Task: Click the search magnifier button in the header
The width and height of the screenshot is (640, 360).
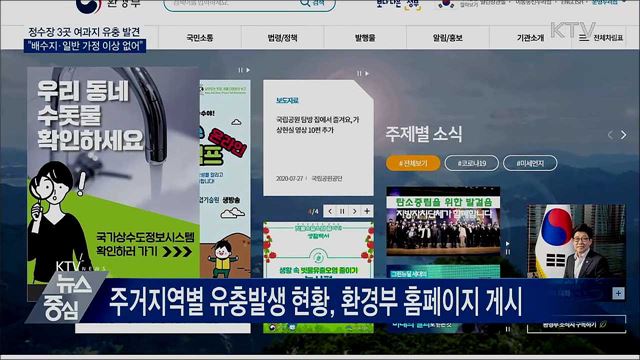Action: click(x=313, y=3)
